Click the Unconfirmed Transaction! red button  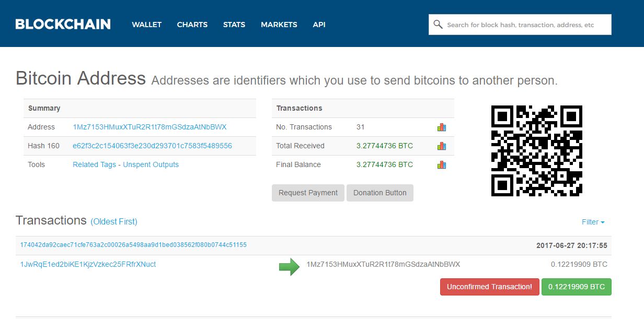coord(490,287)
